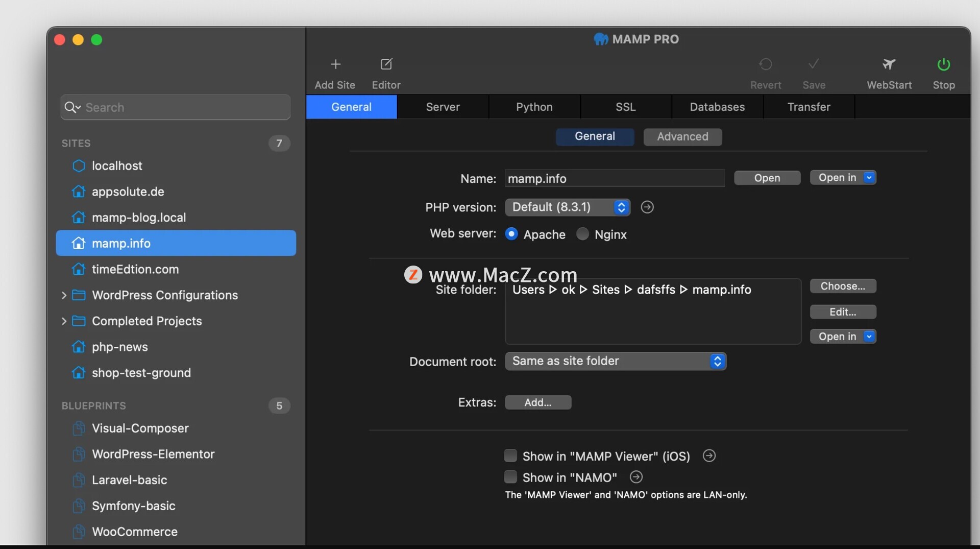980x549 pixels.
Task: Open the search options chevron
Action: click(x=78, y=108)
